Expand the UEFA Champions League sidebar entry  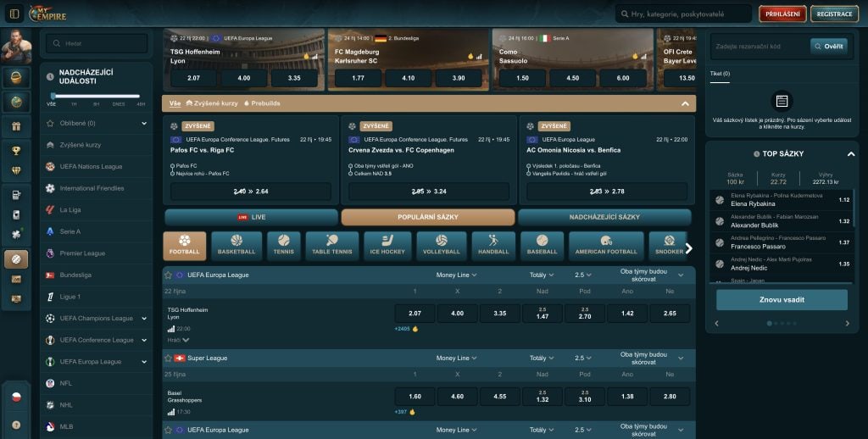tap(144, 319)
